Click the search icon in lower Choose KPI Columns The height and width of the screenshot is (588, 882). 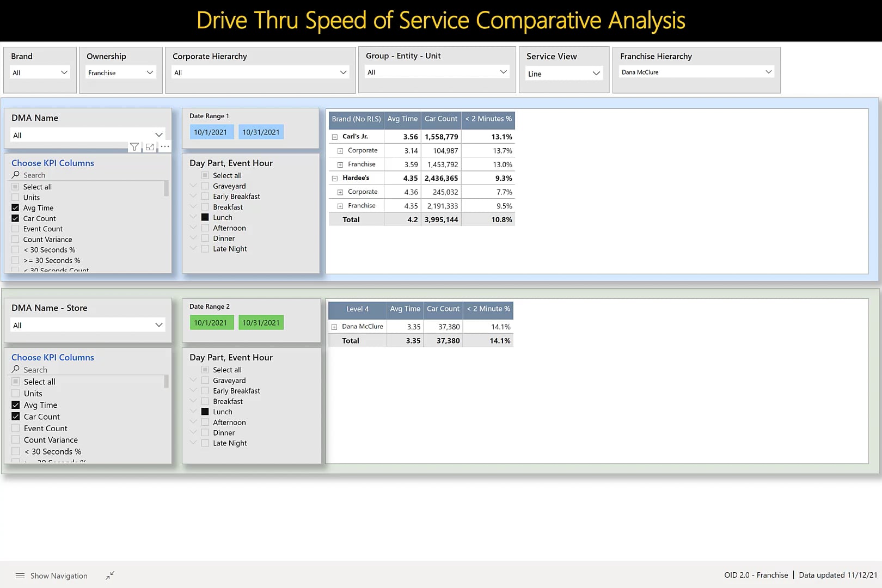coord(15,370)
